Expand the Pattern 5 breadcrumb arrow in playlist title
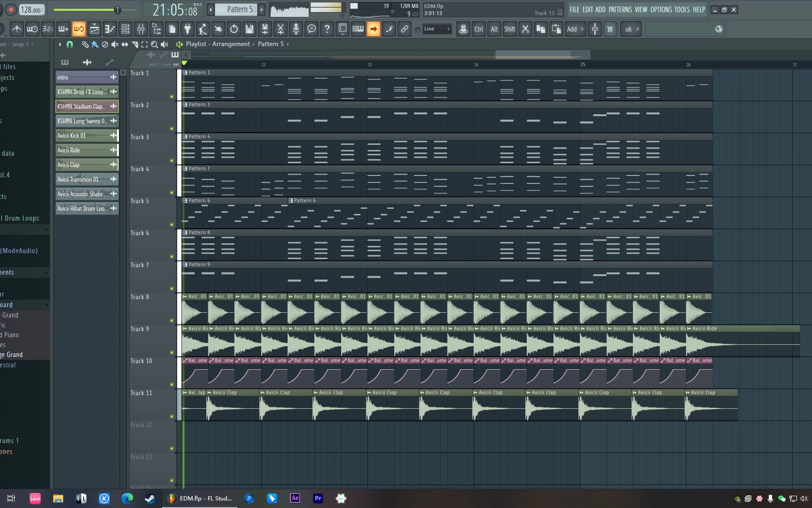The image size is (812, 508). (x=288, y=44)
